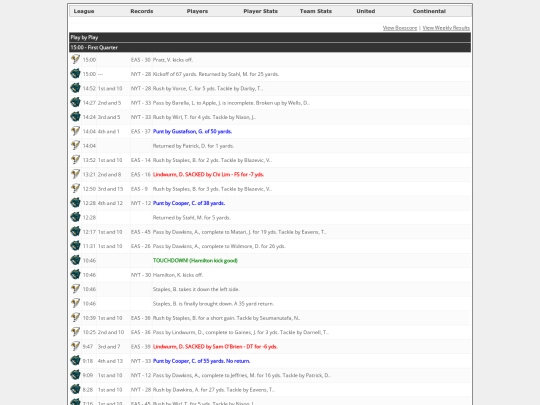Click 'Rush by Staples, B. for a short gain' text
The width and height of the screenshot is (540, 405).
coord(194,318)
